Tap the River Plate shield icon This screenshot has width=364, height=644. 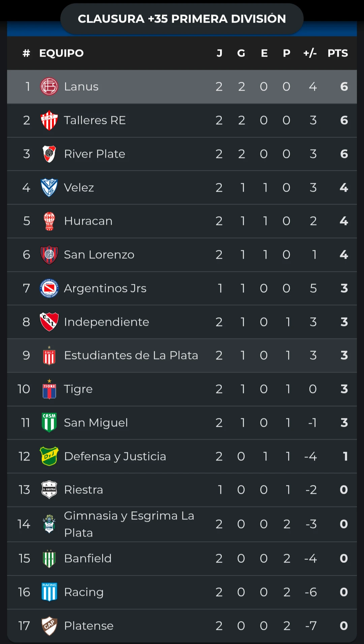point(49,154)
